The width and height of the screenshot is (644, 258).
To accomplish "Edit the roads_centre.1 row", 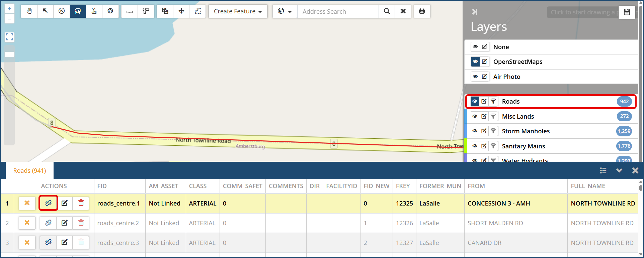I will pos(65,203).
